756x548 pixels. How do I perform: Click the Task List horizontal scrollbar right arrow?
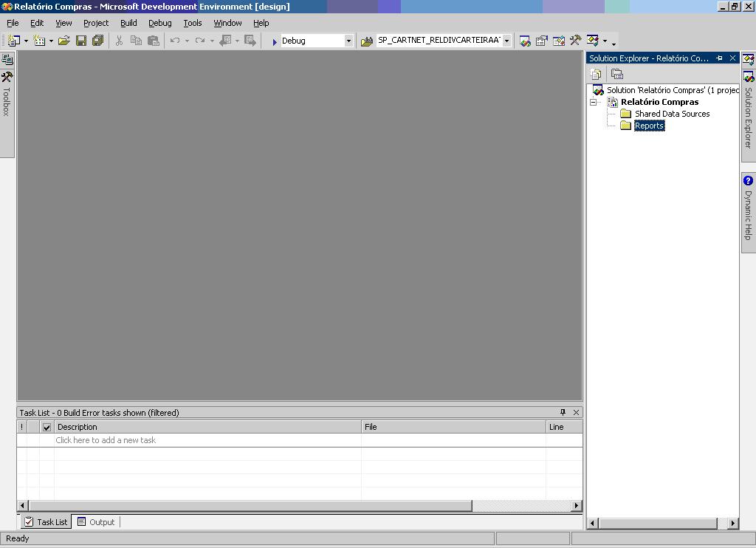(577, 505)
